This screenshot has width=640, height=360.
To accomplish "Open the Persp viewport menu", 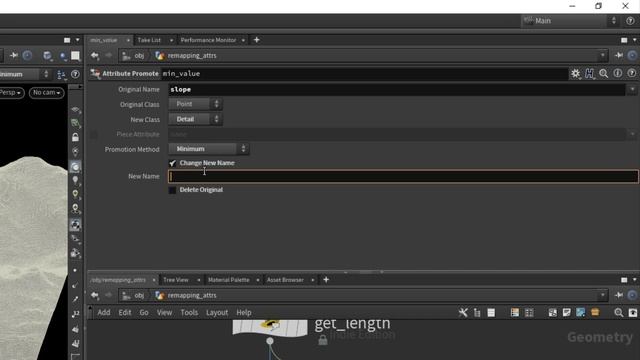I will point(11,93).
